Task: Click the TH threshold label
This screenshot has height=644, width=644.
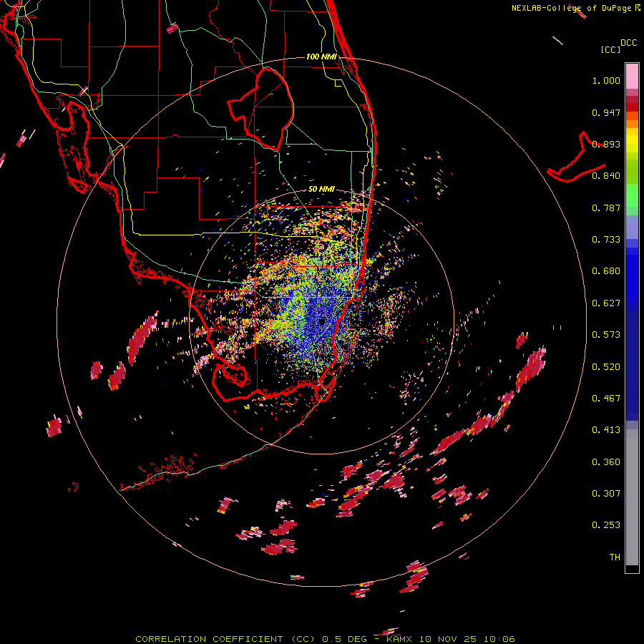Action: tap(615, 557)
